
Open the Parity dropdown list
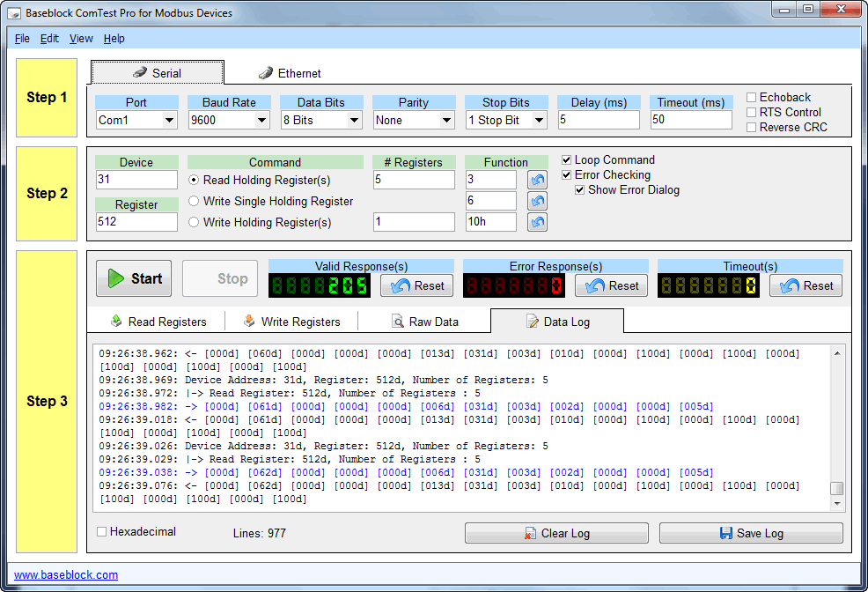point(446,120)
